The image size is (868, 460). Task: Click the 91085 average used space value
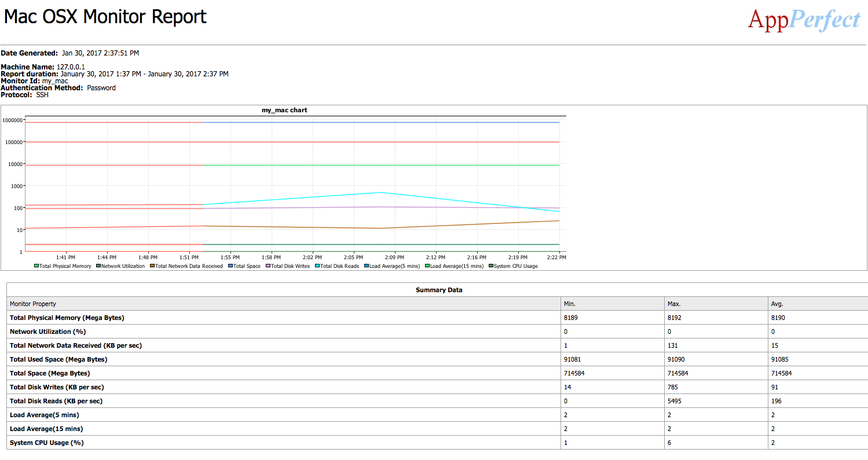click(x=780, y=359)
